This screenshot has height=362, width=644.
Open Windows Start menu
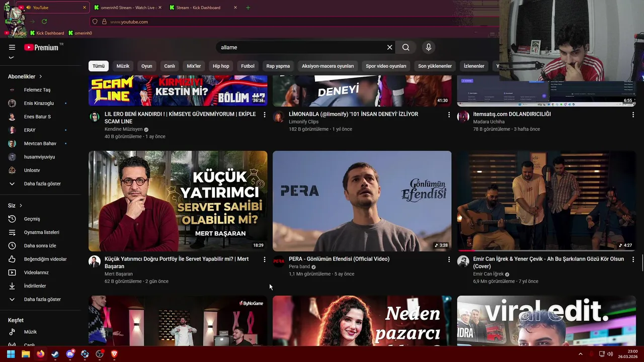click(x=11, y=354)
